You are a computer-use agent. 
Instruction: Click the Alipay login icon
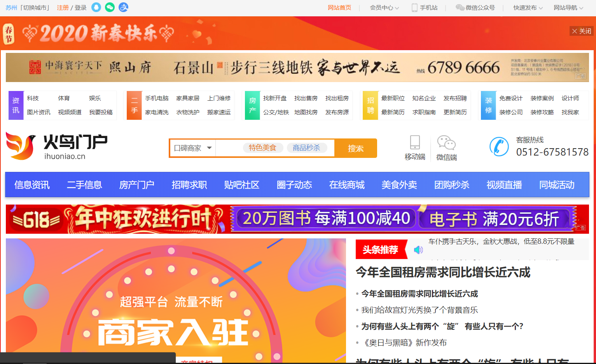(123, 7)
